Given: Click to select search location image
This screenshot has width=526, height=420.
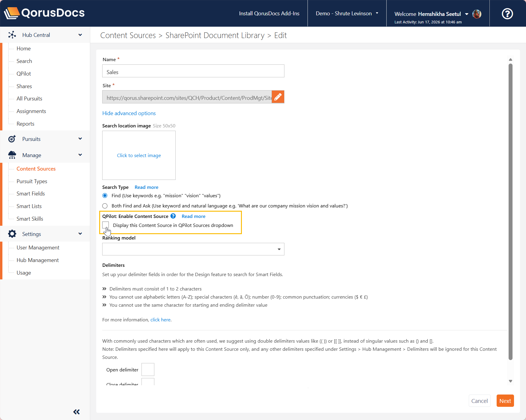Looking at the screenshot, I should pyautogui.click(x=139, y=155).
